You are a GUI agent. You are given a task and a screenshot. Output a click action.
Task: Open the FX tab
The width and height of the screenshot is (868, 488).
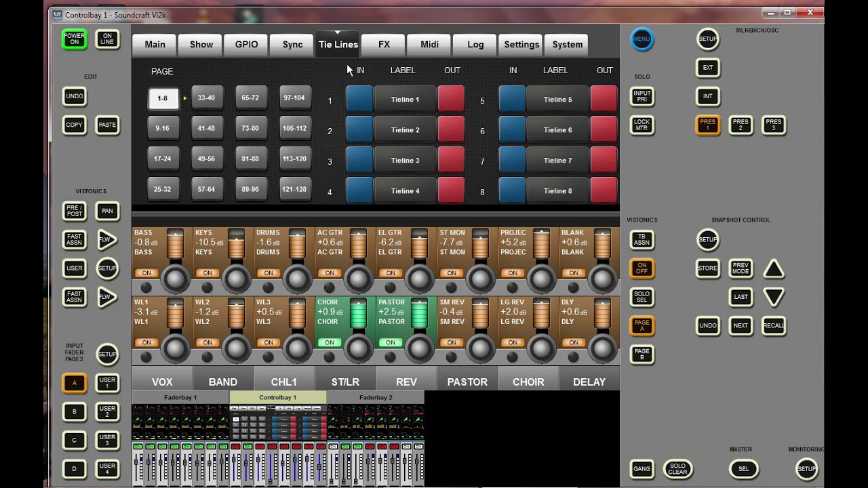(x=384, y=45)
